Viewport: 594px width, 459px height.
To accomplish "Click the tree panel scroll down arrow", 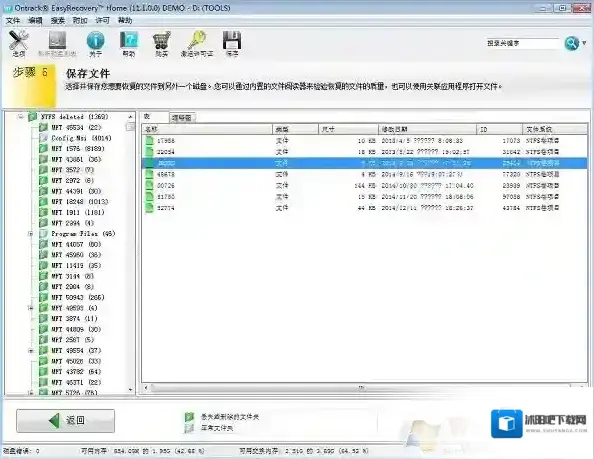I will tap(130, 389).
